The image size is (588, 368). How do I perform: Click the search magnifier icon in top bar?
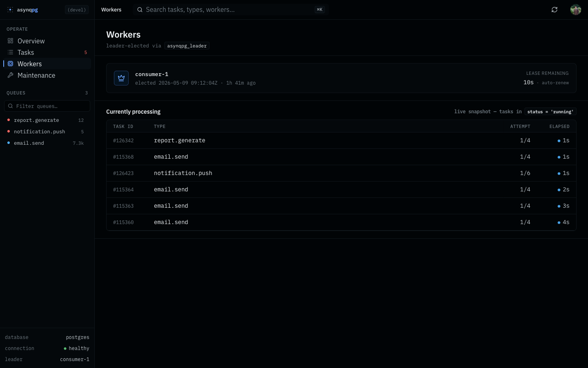(140, 9)
